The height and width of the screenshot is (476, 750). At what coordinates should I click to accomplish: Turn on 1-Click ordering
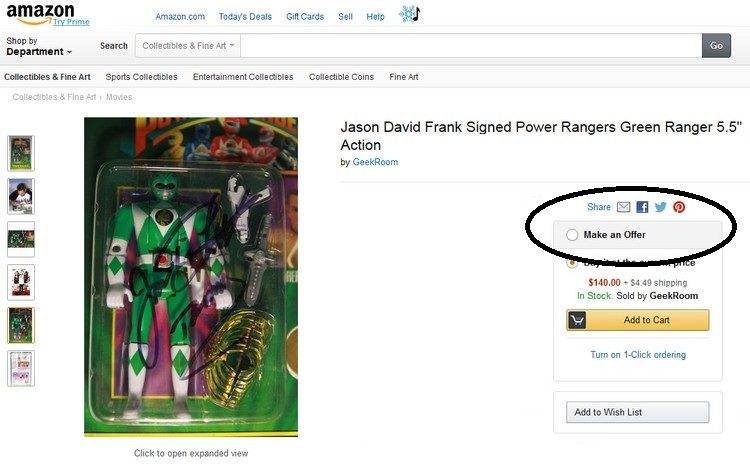[638, 355]
